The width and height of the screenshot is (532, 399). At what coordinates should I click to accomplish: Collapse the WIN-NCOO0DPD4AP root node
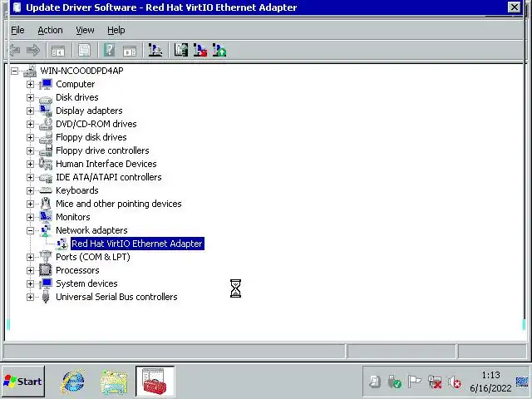pyautogui.click(x=14, y=71)
